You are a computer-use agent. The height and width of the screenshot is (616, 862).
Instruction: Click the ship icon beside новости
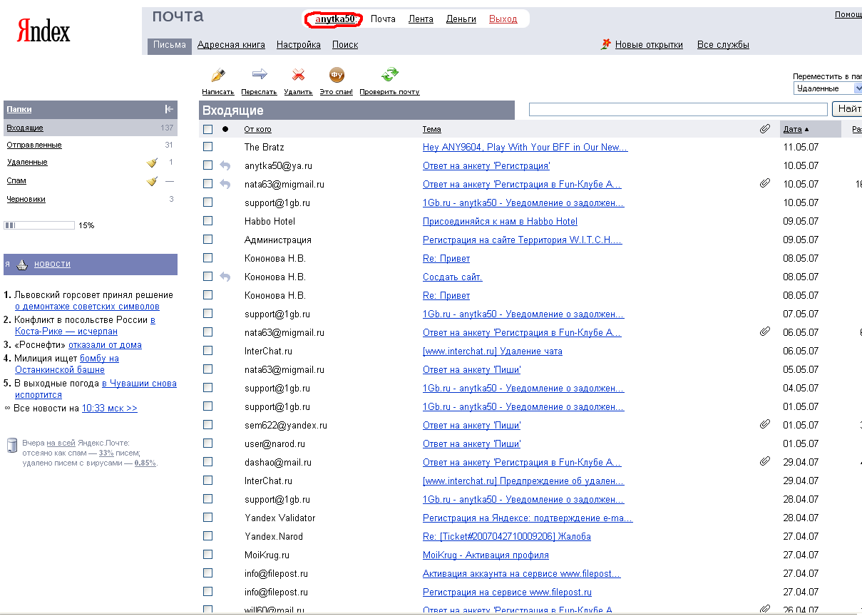tap(22, 264)
